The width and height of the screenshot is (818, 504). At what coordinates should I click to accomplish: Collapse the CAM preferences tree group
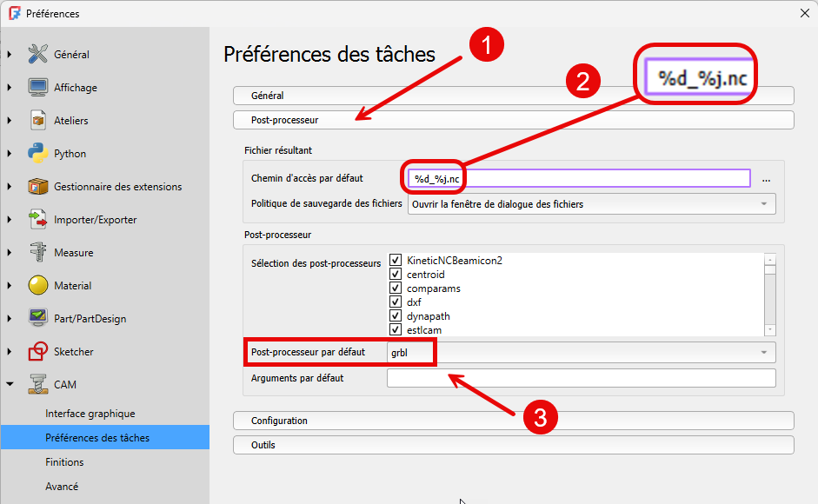click(x=10, y=384)
